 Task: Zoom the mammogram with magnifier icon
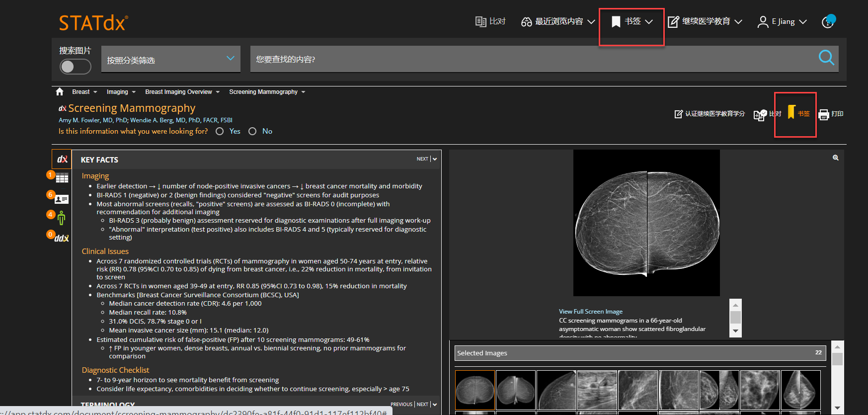pyautogui.click(x=835, y=158)
